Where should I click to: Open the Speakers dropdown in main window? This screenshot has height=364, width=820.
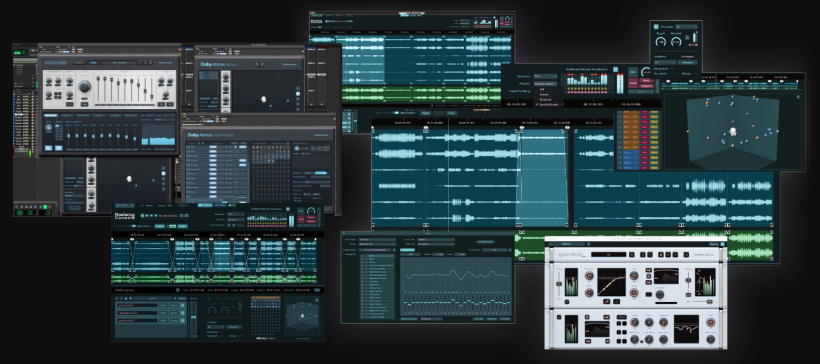click(545, 76)
